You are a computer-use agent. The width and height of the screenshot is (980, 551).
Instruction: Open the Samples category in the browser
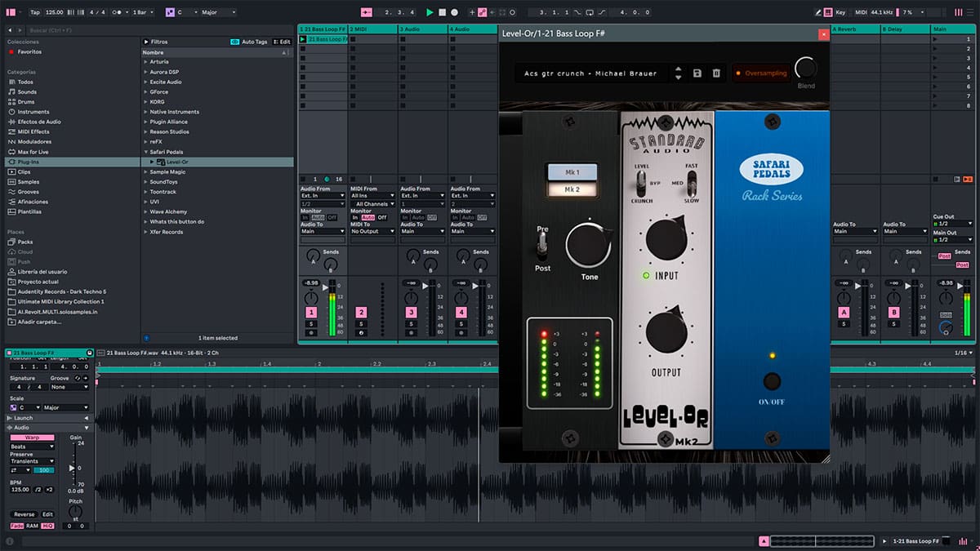coord(29,181)
